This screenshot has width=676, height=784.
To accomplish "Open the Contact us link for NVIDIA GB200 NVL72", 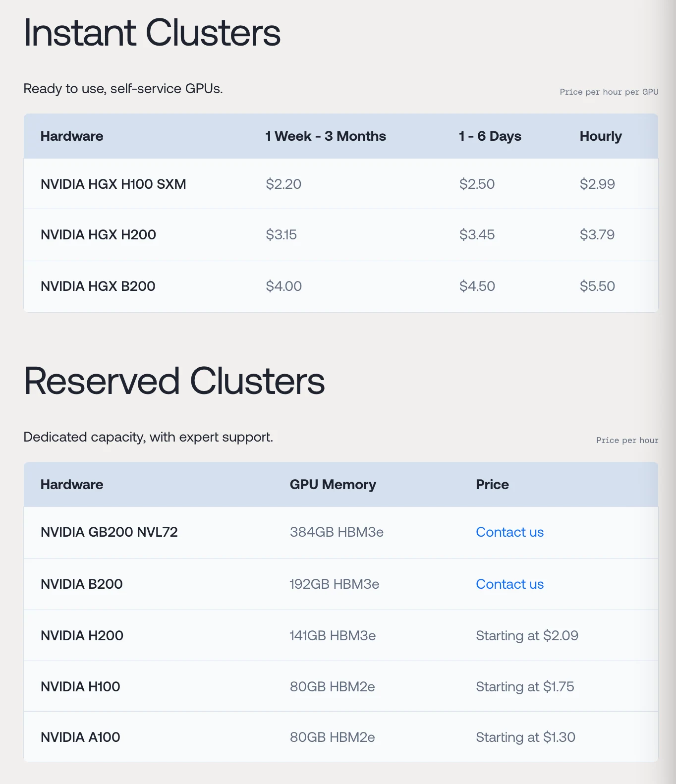I will [x=509, y=532].
